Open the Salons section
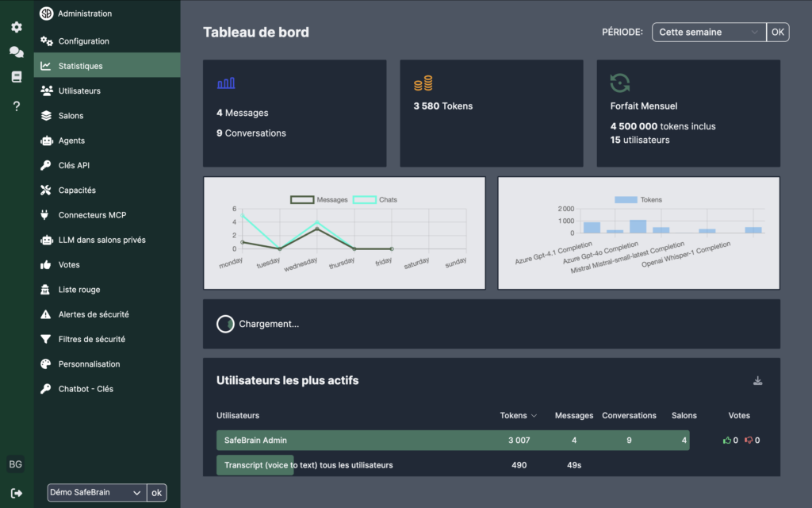The width and height of the screenshot is (812, 508). pyautogui.click(x=107, y=116)
